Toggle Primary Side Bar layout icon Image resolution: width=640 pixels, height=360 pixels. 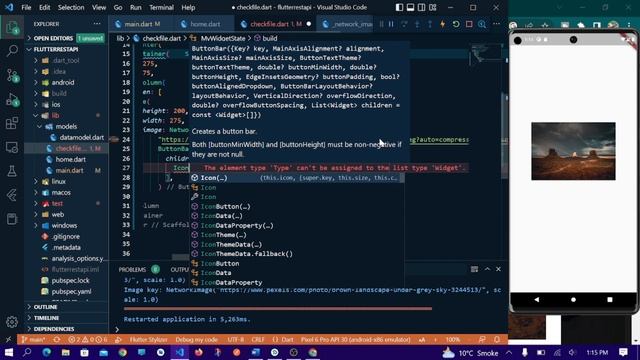tap(399, 7)
